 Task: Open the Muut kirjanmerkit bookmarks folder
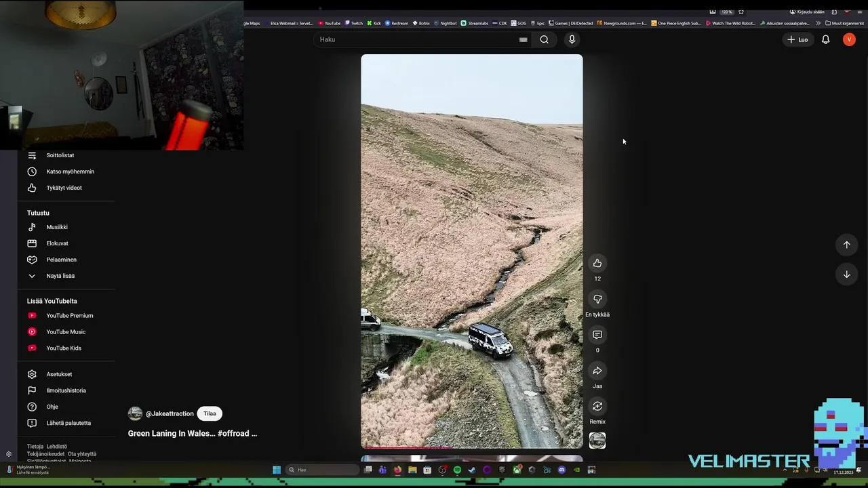(x=845, y=23)
